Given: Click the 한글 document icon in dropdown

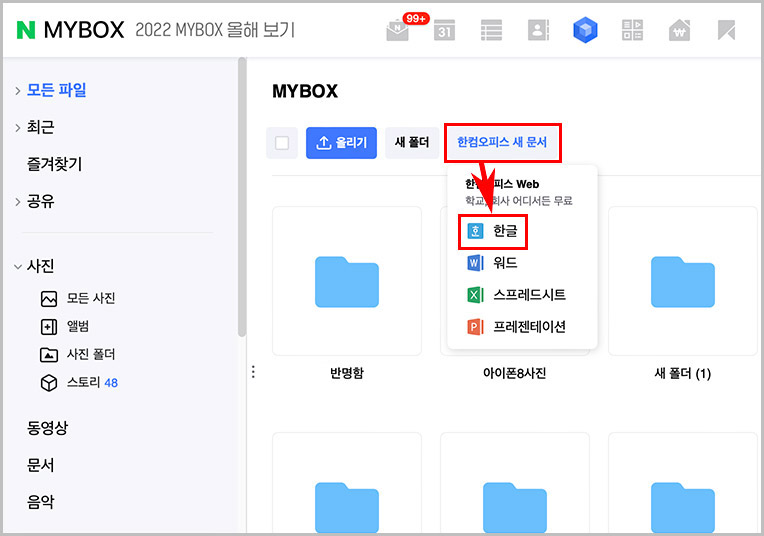Looking at the screenshot, I should pos(475,231).
